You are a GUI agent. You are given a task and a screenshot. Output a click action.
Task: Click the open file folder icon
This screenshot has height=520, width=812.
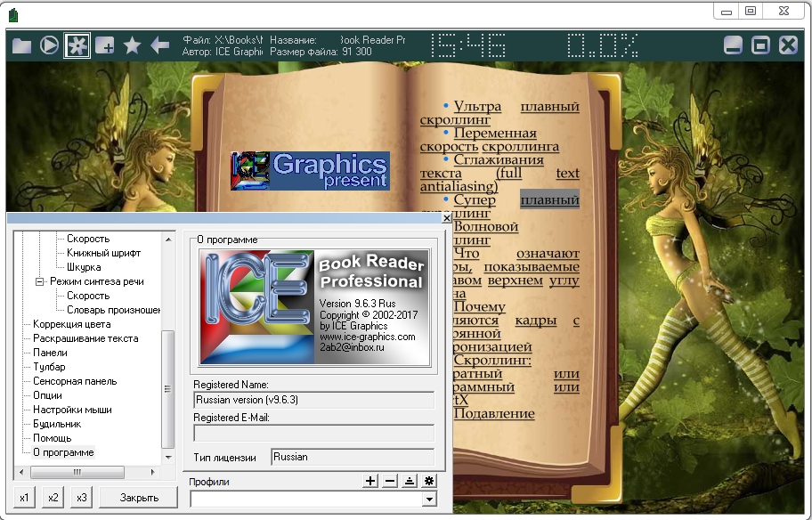pyautogui.click(x=21, y=45)
